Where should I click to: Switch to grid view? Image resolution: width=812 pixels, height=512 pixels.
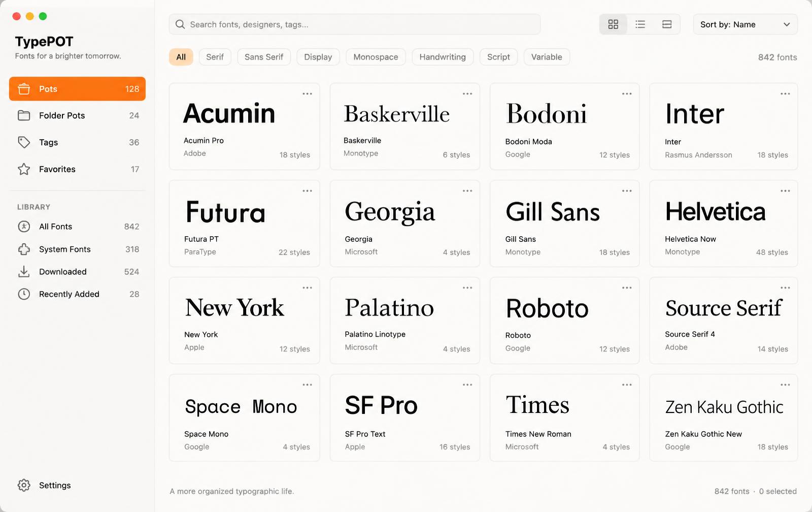click(x=613, y=24)
